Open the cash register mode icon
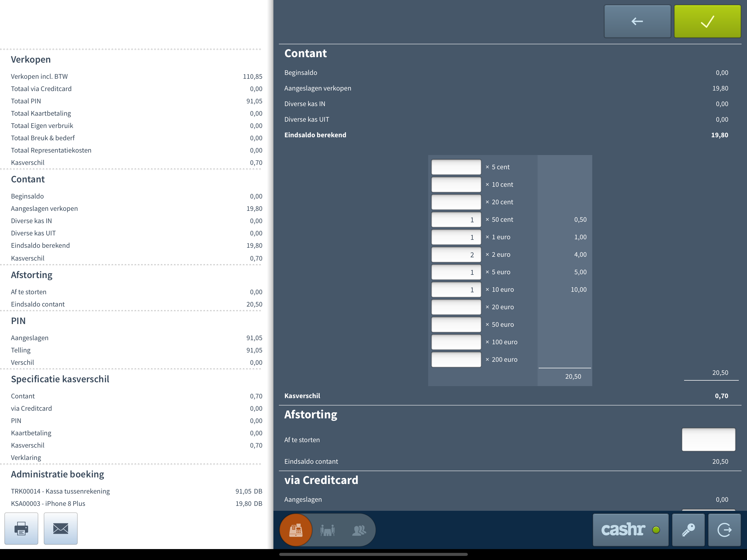747x560 pixels. point(296,530)
